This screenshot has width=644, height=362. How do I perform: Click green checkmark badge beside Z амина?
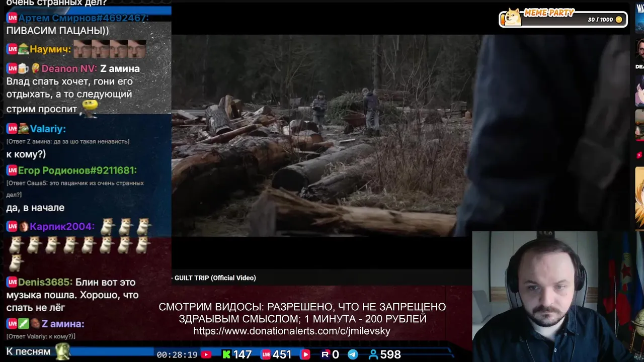click(23, 324)
